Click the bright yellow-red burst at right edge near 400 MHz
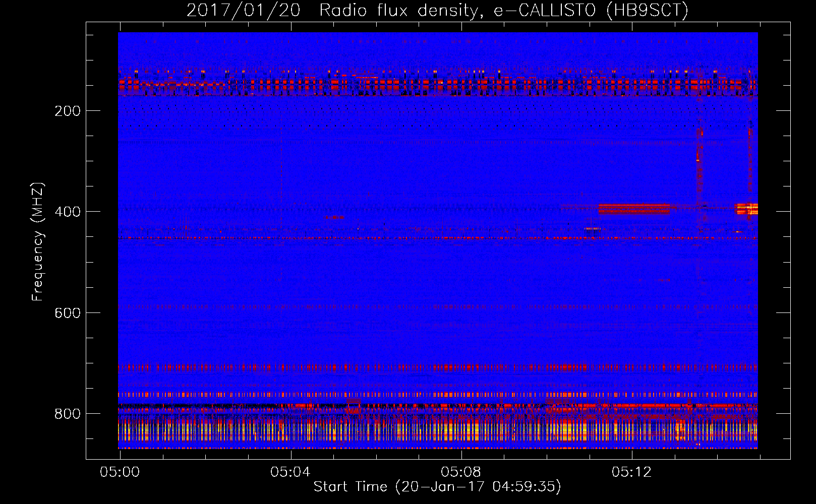 click(x=747, y=209)
